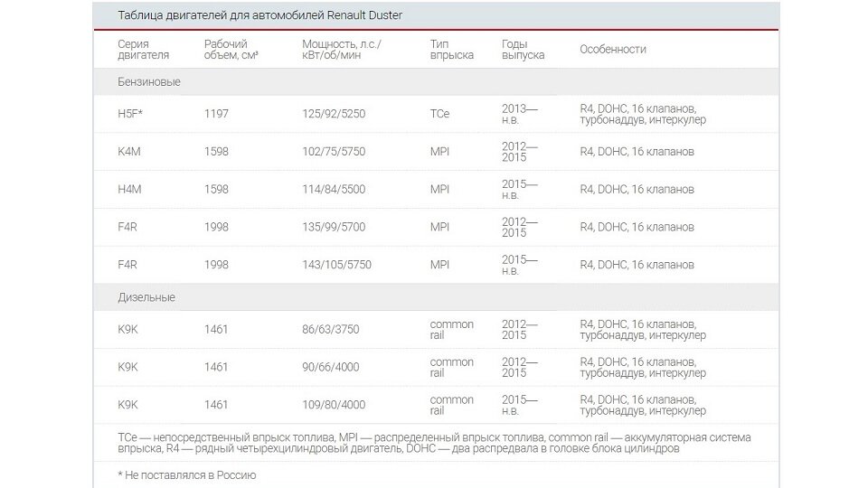Click 'F4R' in the 135/99/5700 row

[127, 227]
